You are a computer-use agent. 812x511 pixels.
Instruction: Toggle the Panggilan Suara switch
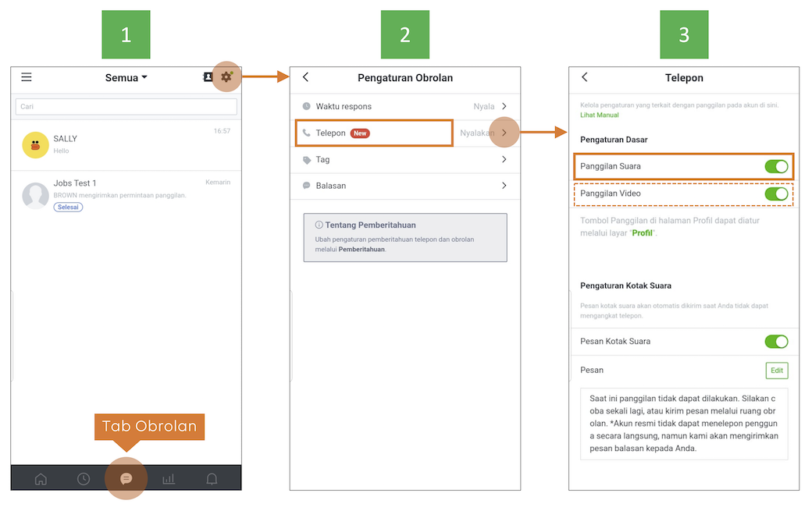[776, 166]
